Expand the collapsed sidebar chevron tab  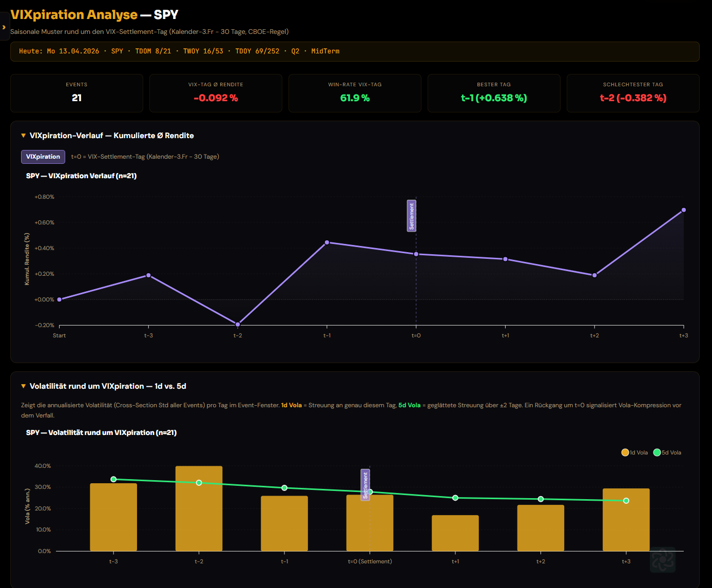click(4, 27)
